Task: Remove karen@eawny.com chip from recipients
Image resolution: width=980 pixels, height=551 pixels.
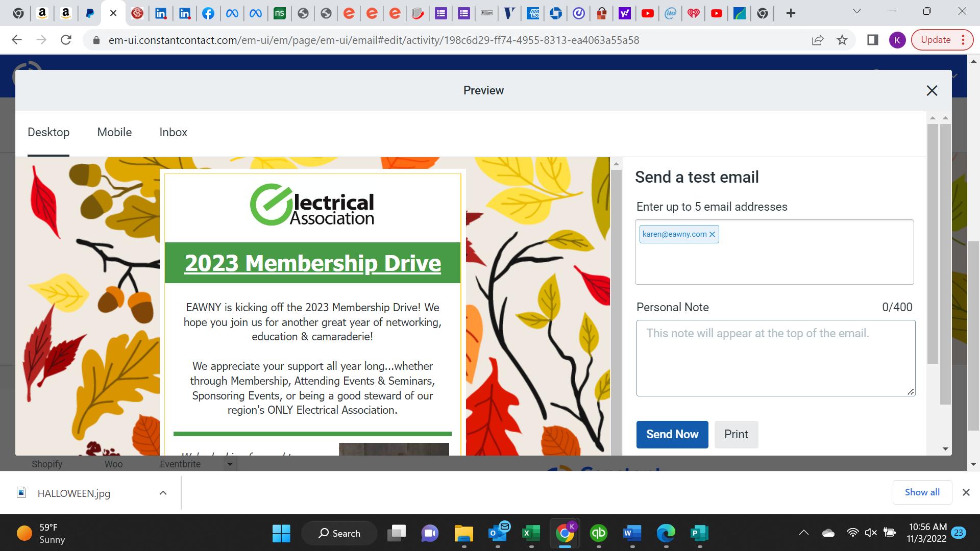Action: point(712,234)
